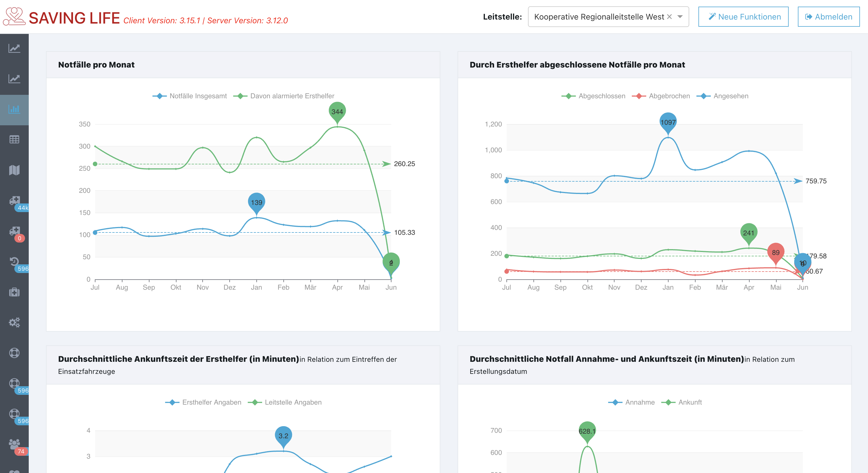Toggle the Abgeschlossen legend series
868x473 pixels.
(594, 96)
